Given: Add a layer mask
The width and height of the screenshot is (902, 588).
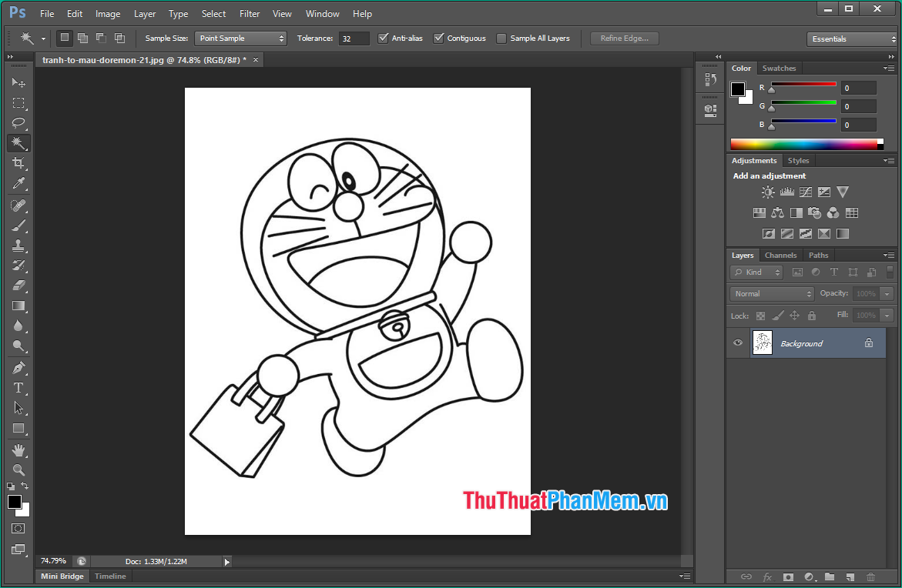Looking at the screenshot, I should pyautogui.click(x=788, y=576).
